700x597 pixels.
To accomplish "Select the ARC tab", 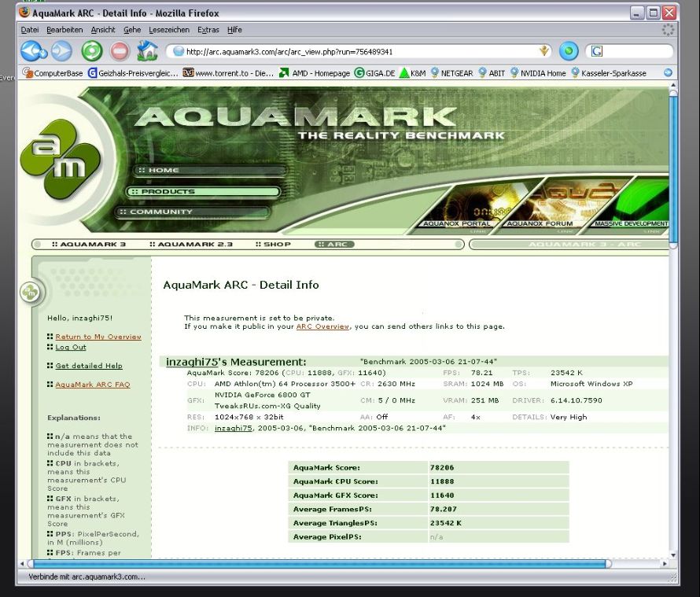I will click(x=334, y=245).
